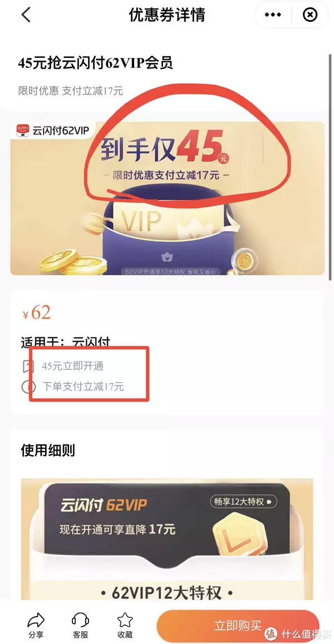The image size is (334, 644).
Task: Select the 45元立即开通 line
Action: tap(72, 366)
